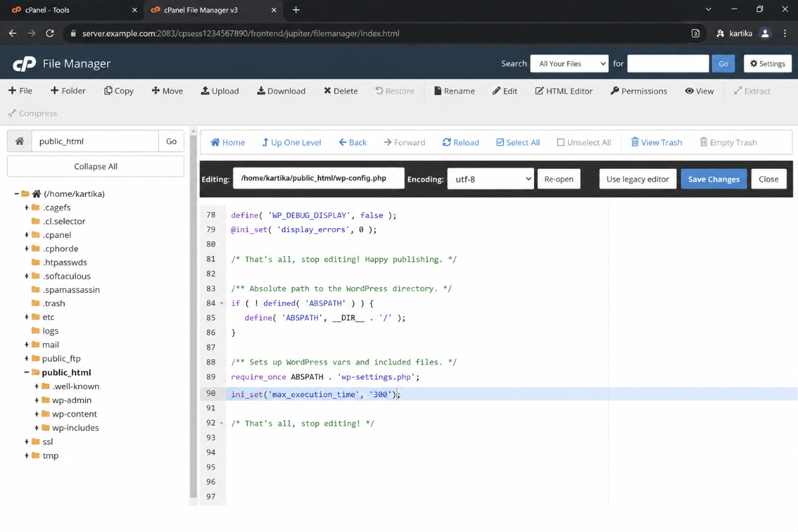Click the cPanel logo in File Manager header

[x=25, y=64]
